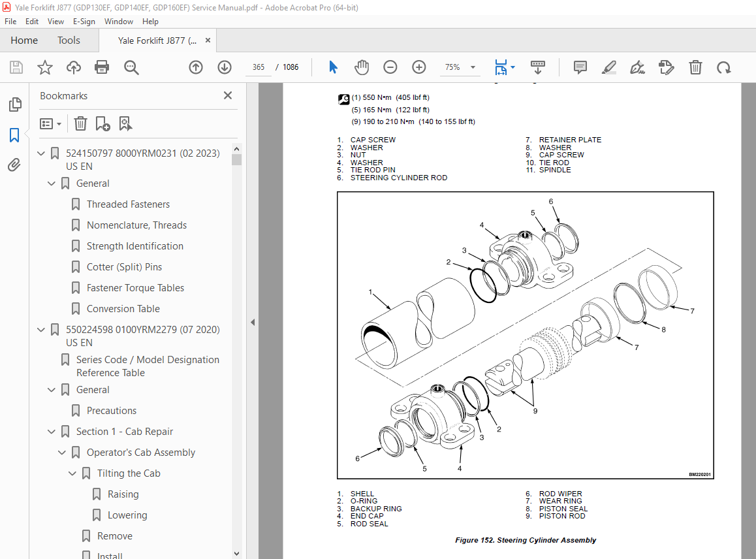This screenshot has height=559, width=756.
Task: Add a comment sticky note
Action: tap(580, 67)
